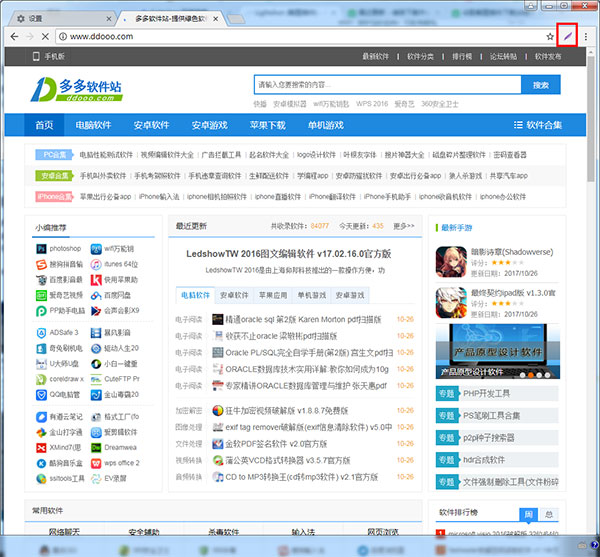Image resolution: width=600 pixels, height=557 pixels.
Task: Go to 首页 in the blue nav bar
Action: click(x=44, y=125)
